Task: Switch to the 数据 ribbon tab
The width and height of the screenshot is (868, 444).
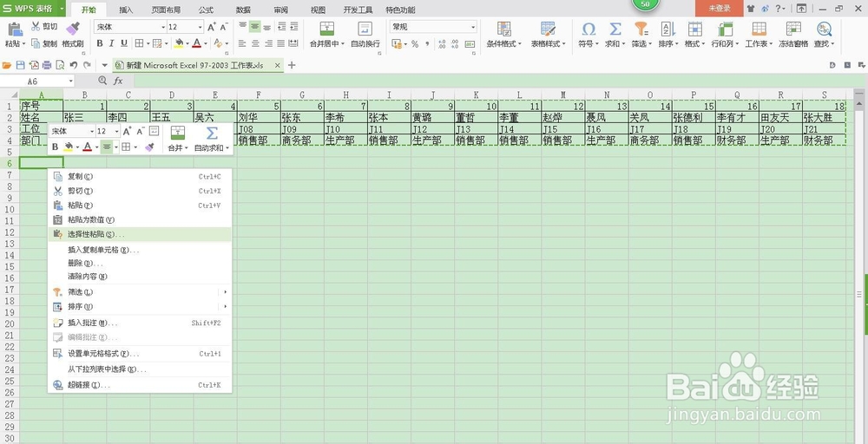Action: 244,10
